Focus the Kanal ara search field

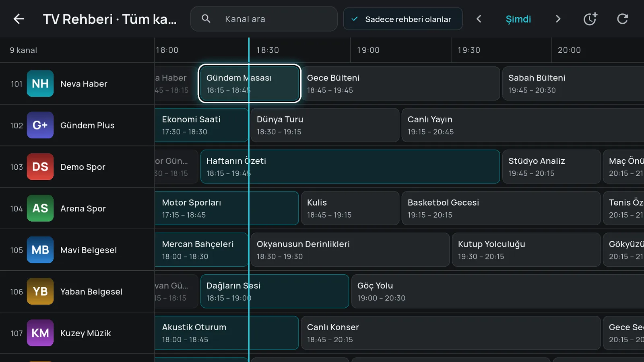click(x=264, y=19)
